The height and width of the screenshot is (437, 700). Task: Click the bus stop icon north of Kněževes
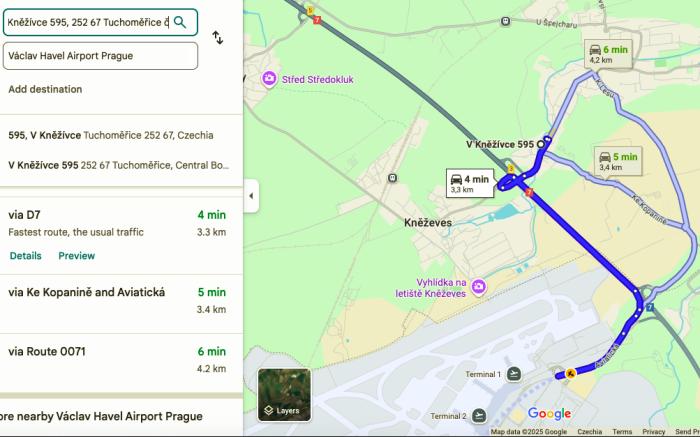392,178
